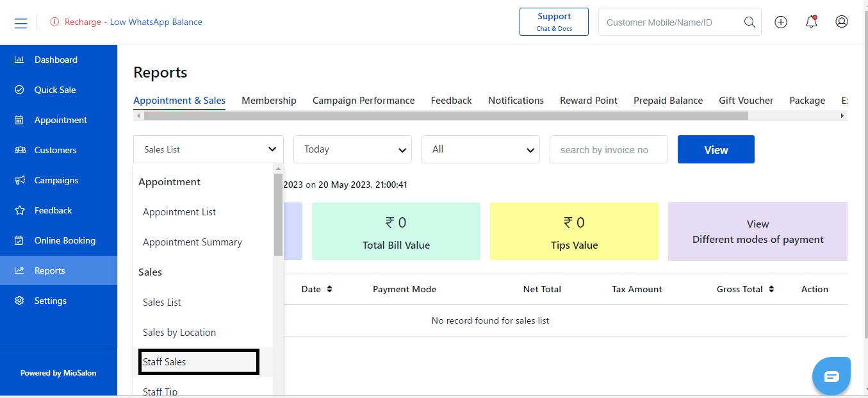Click the Reports graph icon
This screenshot has width=868, height=398.
(x=19, y=270)
